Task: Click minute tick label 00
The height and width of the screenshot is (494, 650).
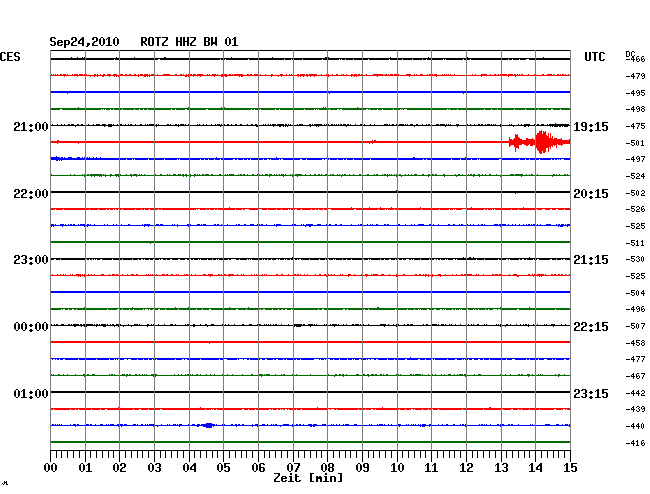Action: [x=51, y=468]
